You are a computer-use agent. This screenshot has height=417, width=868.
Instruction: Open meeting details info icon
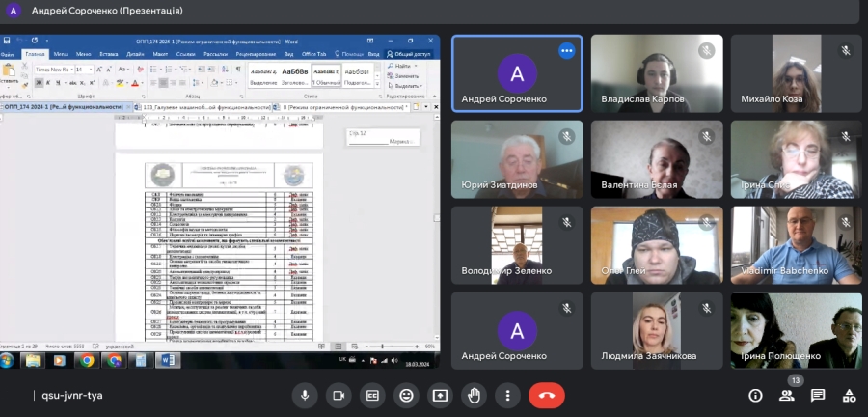pyautogui.click(x=755, y=395)
